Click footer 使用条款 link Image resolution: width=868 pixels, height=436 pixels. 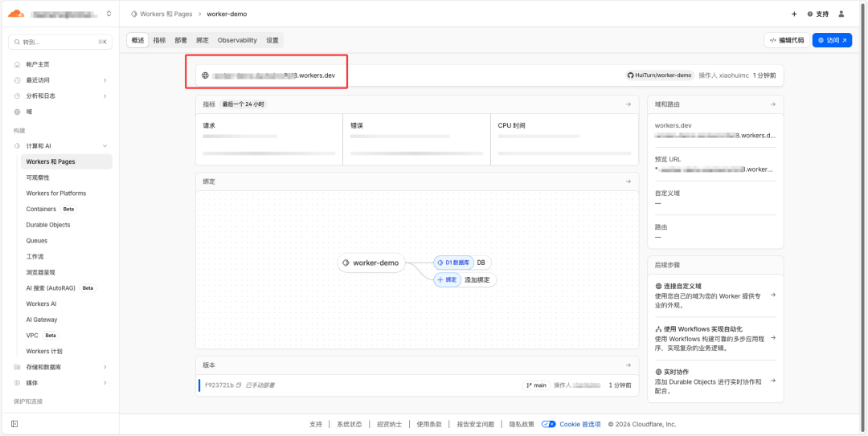429,425
